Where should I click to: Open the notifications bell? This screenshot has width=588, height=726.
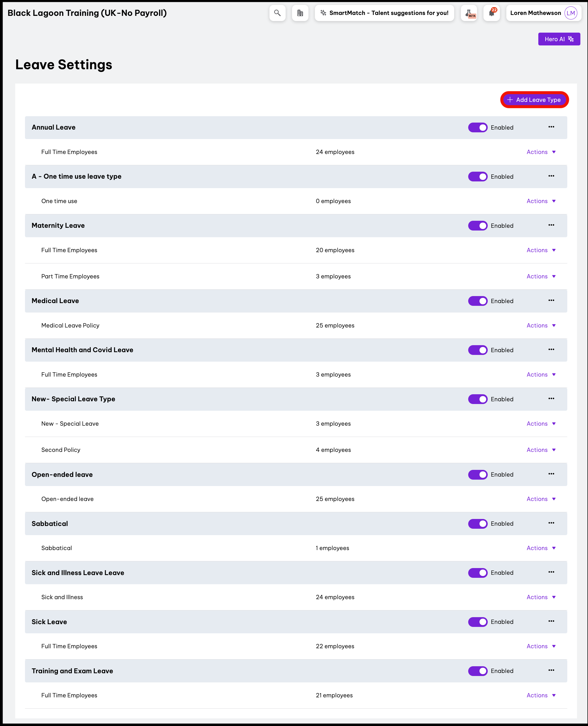point(491,13)
